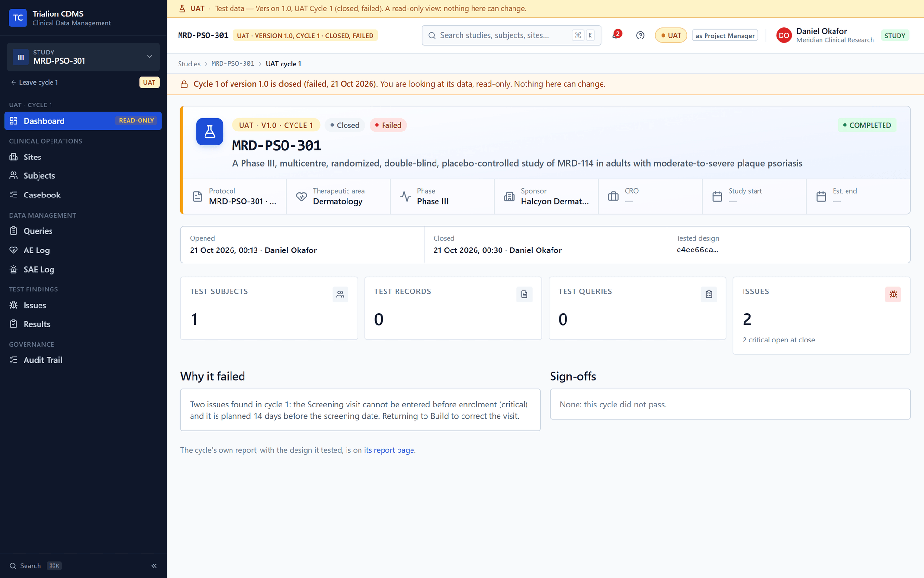The height and width of the screenshot is (578, 924).
Task: Click the Dermatology therapeutic area value
Action: pos(337,202)
